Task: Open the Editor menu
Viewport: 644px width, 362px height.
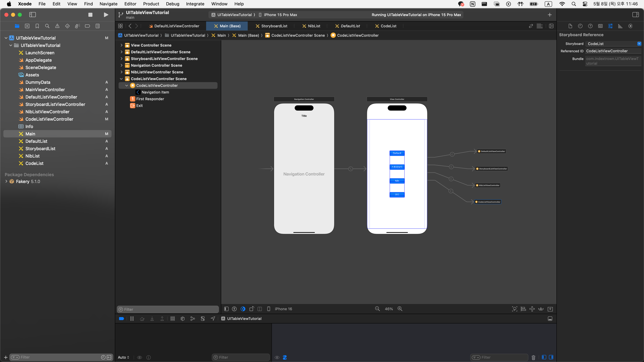Action: pos(130,4)
